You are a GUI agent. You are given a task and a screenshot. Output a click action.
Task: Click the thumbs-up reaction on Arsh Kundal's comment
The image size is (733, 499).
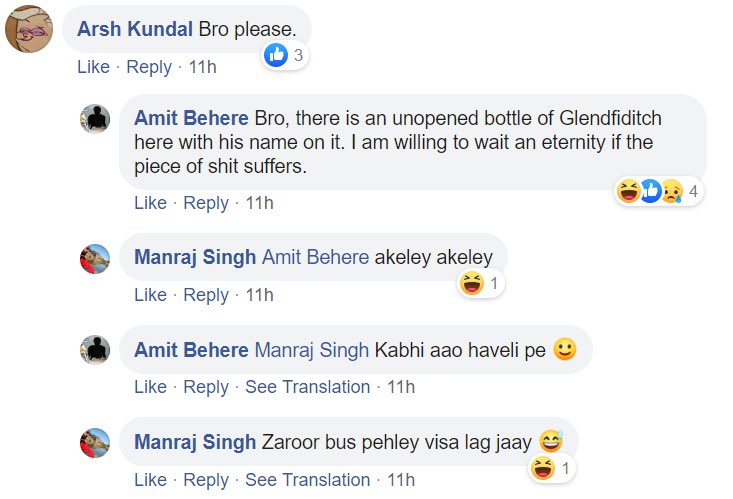(276, 56)
